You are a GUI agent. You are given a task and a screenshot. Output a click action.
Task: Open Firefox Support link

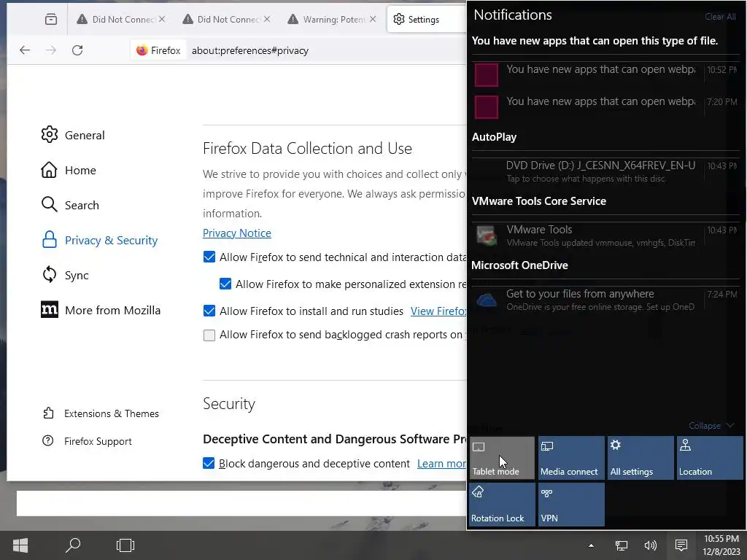pos(87,441)
